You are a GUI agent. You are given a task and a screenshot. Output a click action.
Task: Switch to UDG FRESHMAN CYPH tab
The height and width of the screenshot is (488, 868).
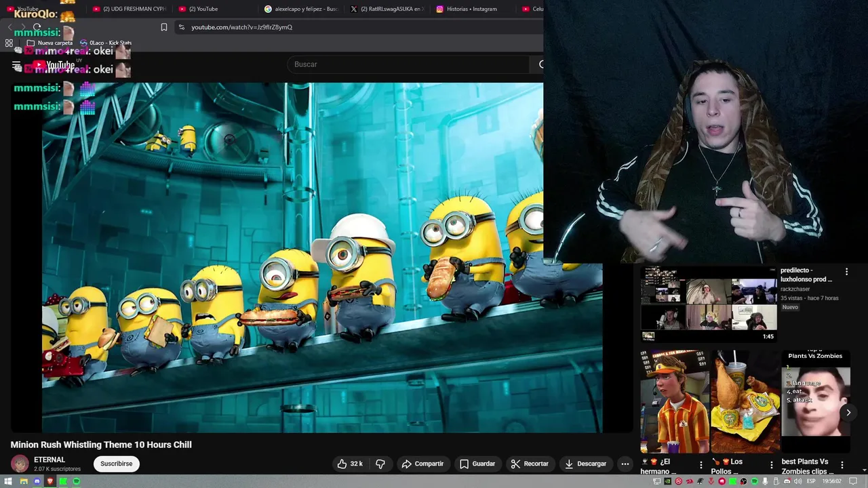coord(129,9)
